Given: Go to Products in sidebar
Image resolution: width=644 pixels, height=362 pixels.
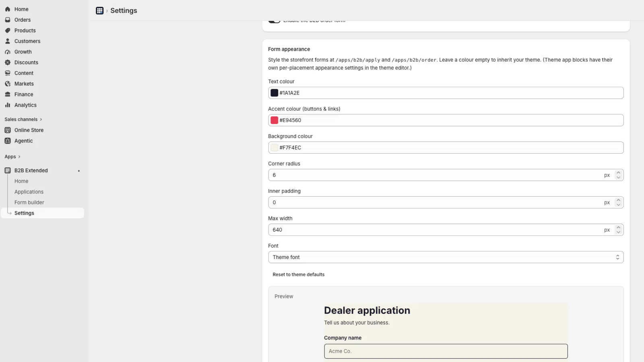Looking at the screenshot, I should (25, 31).
